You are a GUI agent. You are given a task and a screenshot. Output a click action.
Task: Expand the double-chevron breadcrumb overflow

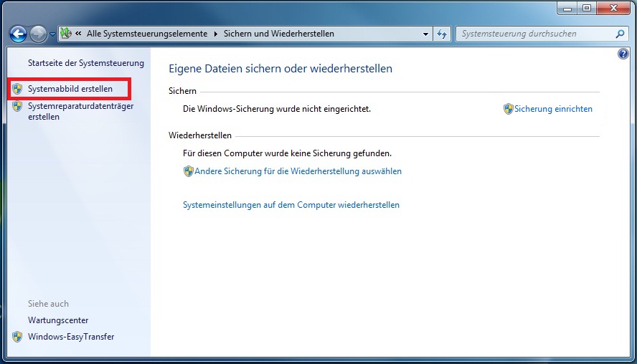coord(78,33)
